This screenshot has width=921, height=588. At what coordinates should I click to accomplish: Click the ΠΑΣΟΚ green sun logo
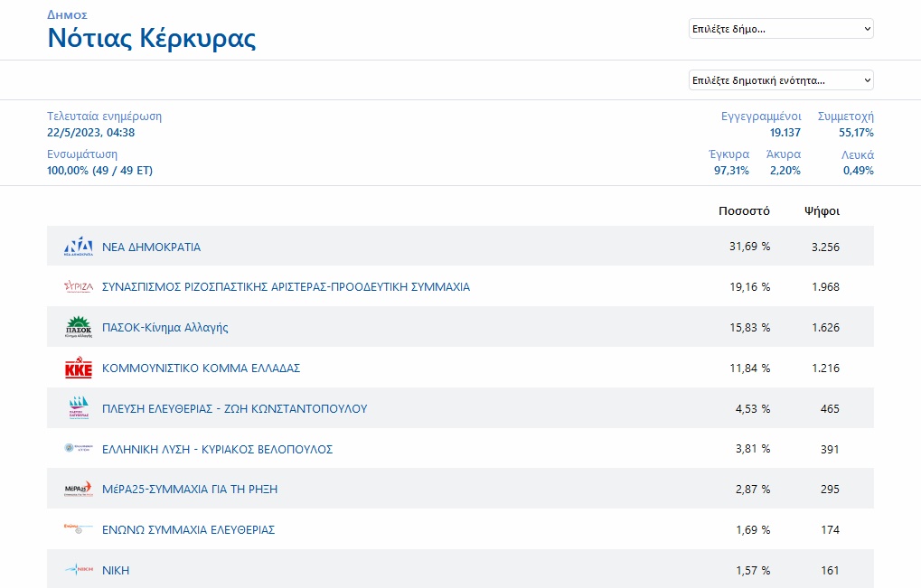click(78, 327)
